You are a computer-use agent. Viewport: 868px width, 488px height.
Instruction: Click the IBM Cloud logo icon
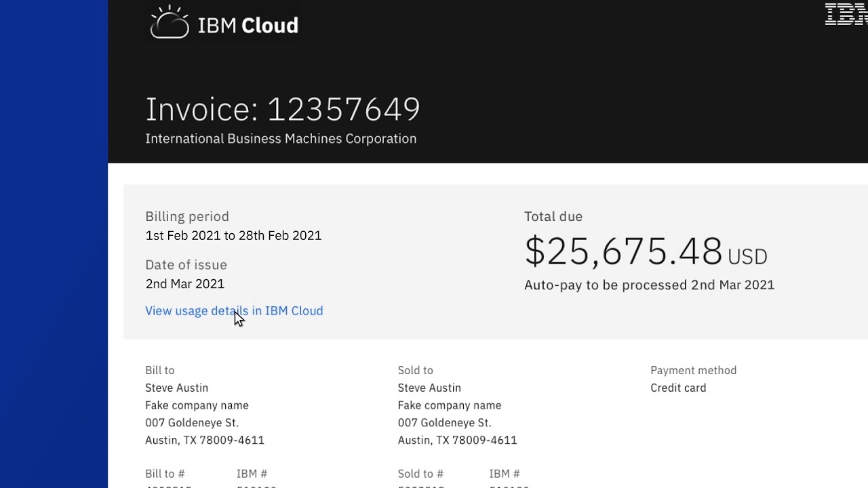coord(170,22)
